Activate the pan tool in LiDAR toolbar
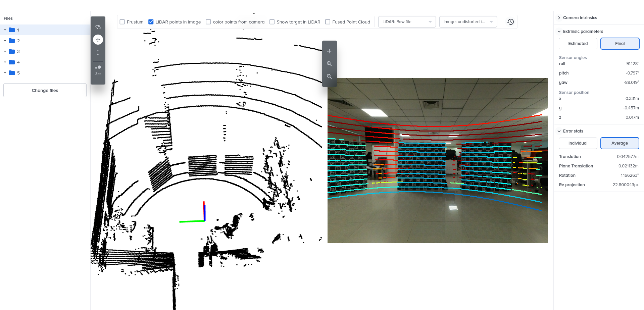This screenshot has height=310, width=644. point(98,40)
